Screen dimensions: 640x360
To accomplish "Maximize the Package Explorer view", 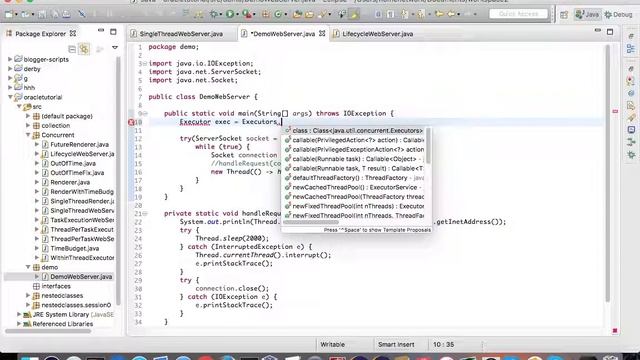I will [113, 32].
